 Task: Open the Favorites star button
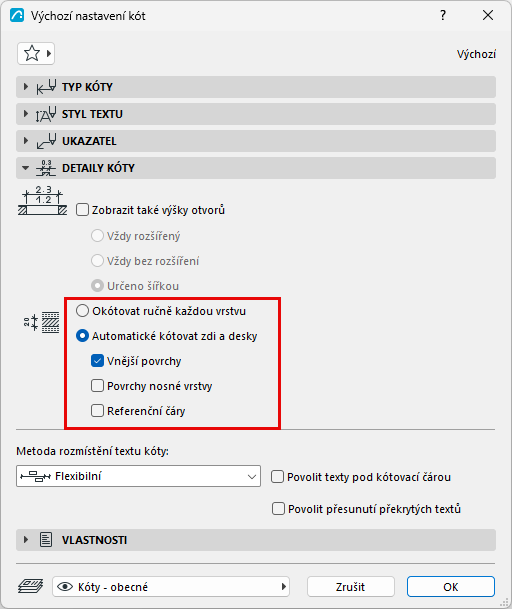[36, 54]
